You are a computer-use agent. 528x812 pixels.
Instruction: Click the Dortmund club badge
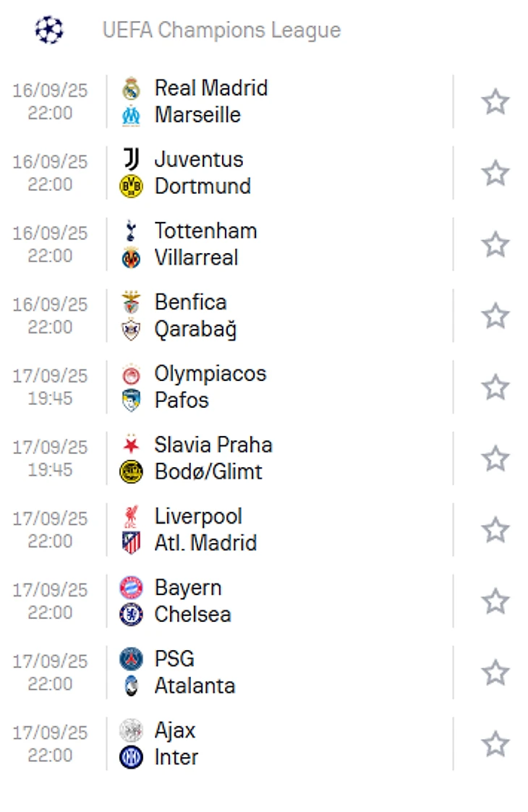[131, 186]
